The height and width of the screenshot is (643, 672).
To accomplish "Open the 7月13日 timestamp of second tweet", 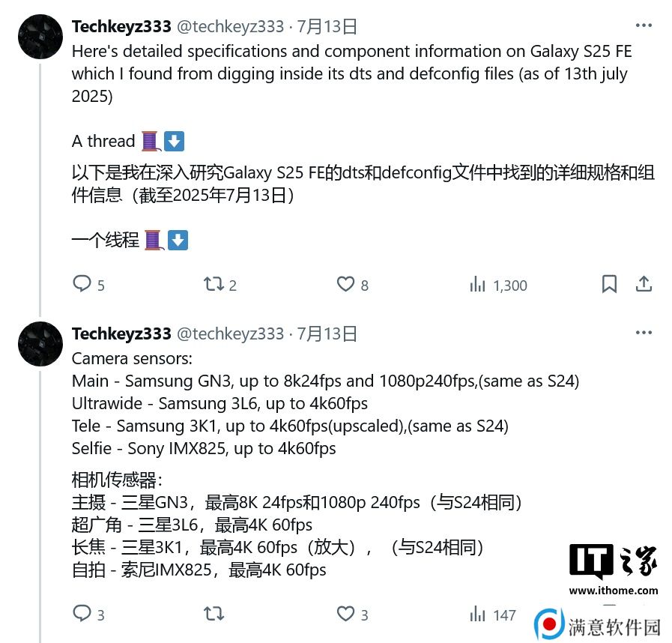I will (327, 334).
